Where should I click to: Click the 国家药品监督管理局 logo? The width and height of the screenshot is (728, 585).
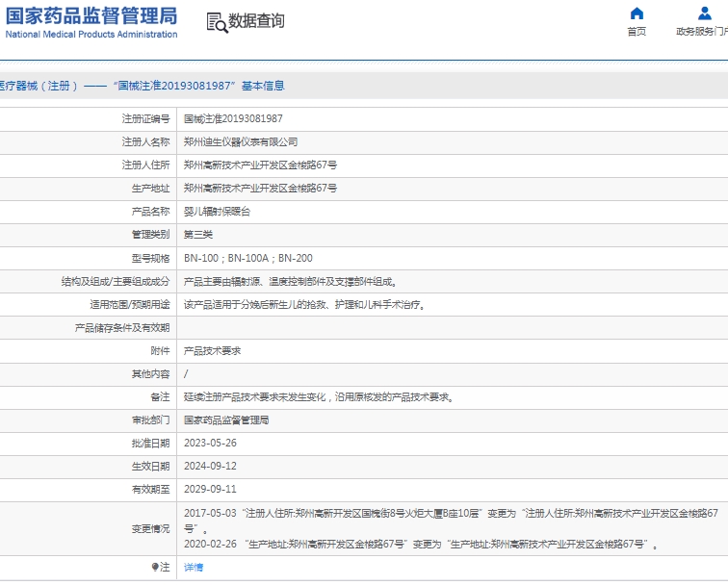point(91,15)
